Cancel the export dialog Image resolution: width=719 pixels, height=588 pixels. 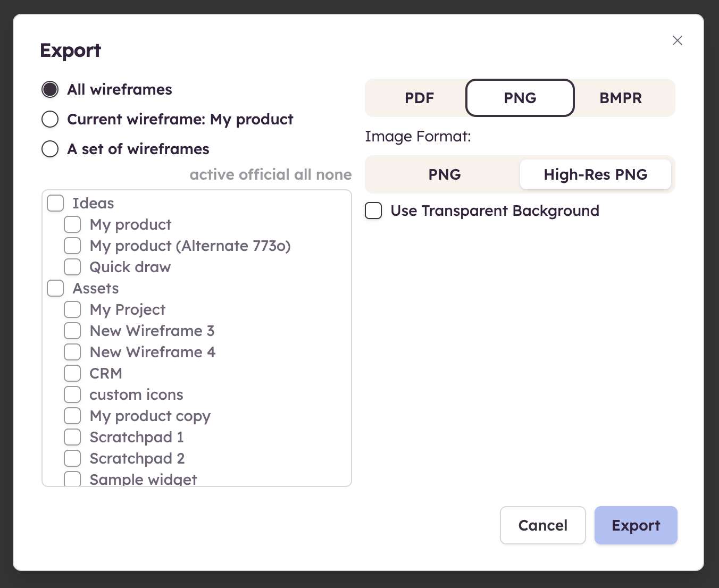(x=542, y=525)
